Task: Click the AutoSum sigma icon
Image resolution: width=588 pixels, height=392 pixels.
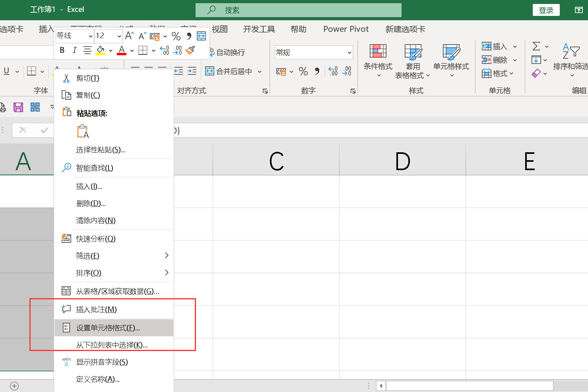Action: [x=536, y=46]
